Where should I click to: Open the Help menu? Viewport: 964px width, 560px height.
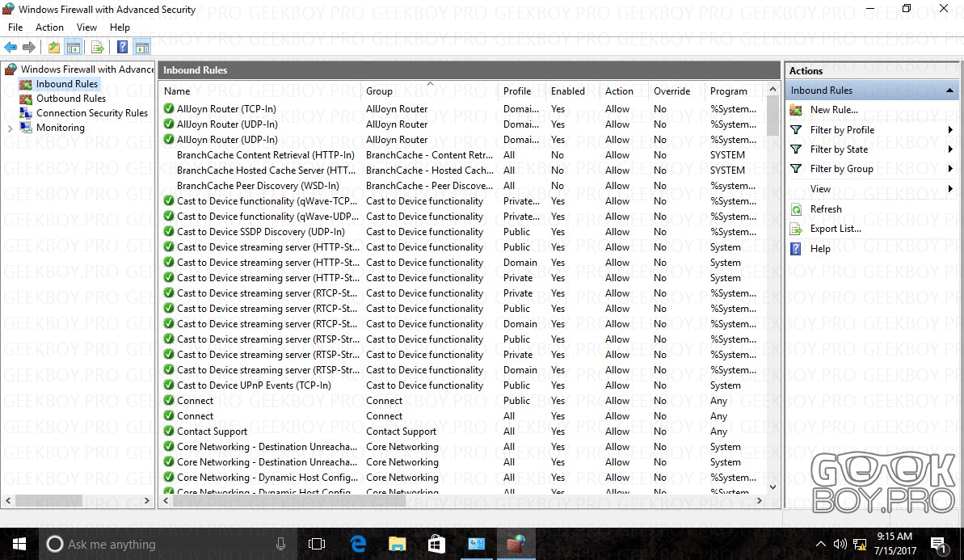(120, 27)
